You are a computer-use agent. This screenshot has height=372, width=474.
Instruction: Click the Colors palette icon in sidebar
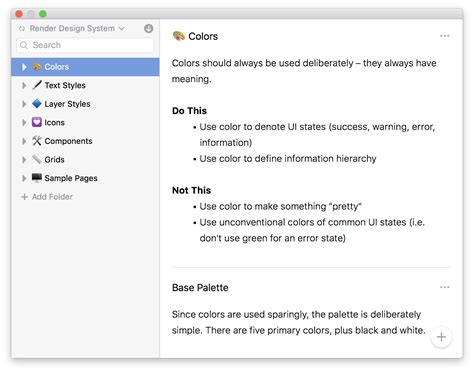[37, 67]
